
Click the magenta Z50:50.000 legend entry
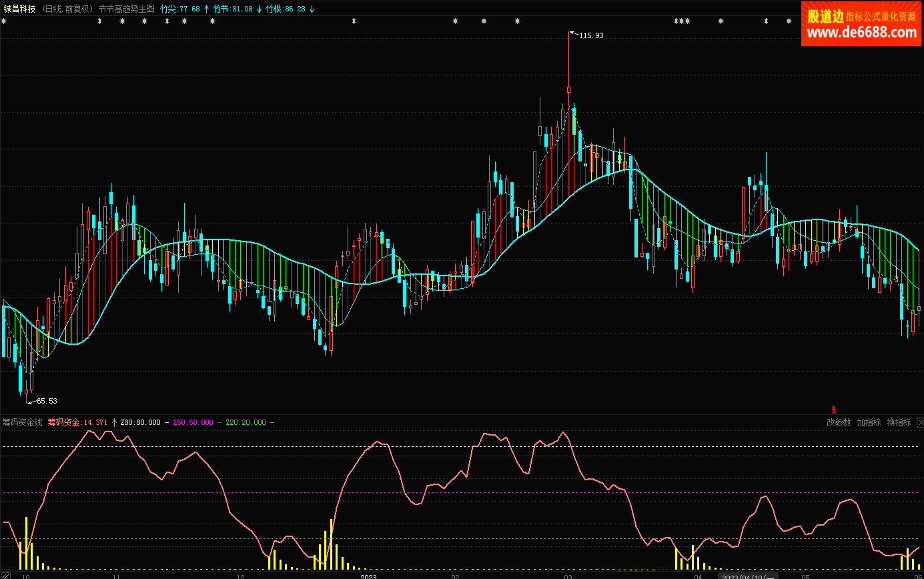[x=193, y=422]
